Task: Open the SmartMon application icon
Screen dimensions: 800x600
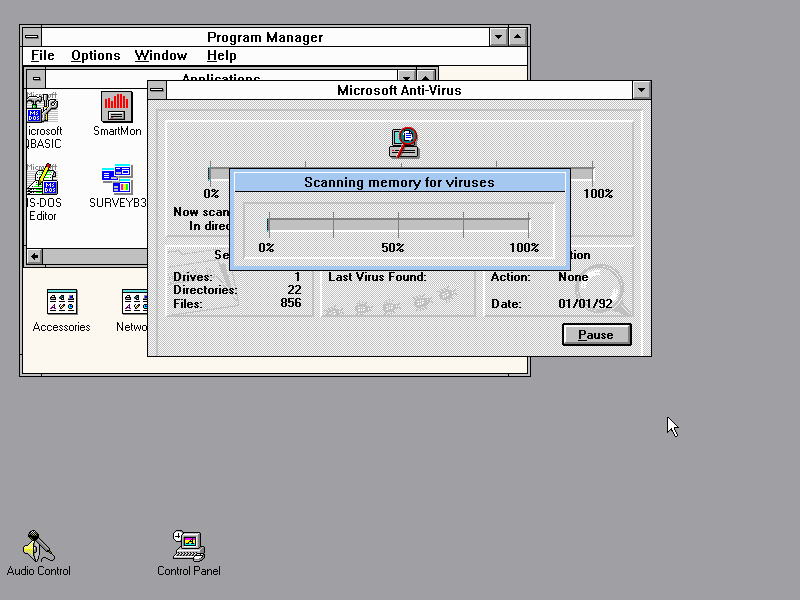Action: click(x=117, y=107)
